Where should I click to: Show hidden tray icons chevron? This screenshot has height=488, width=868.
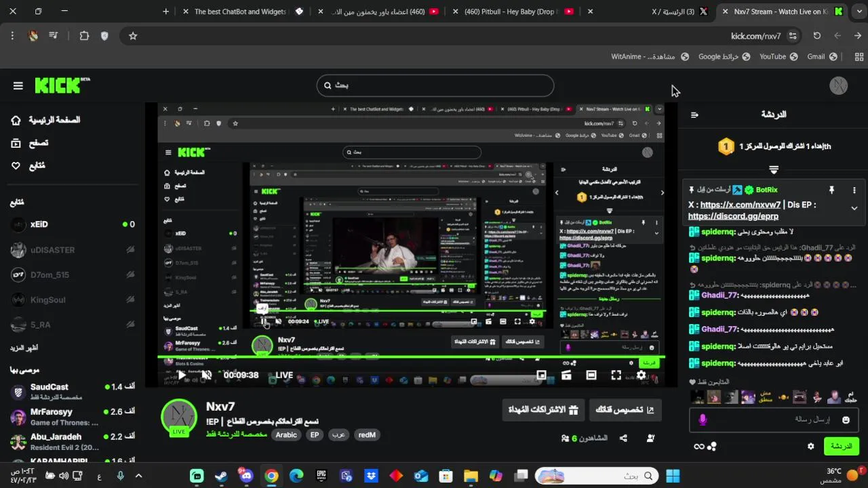[x=138, y=476]
